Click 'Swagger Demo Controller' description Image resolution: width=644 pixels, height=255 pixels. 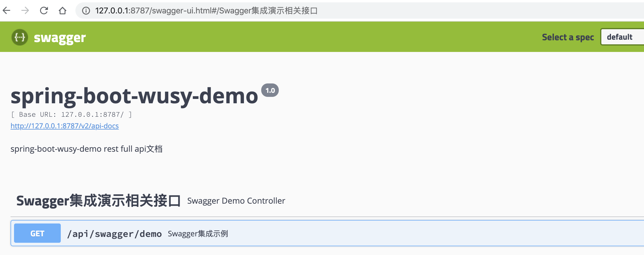pyautogui.click(x=236, y=201)
